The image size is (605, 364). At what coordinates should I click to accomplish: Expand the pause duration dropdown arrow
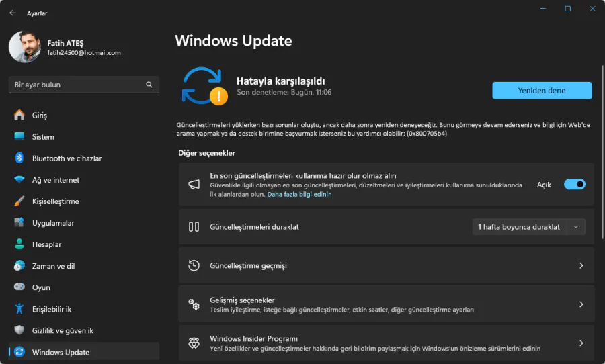pos(575,227)
